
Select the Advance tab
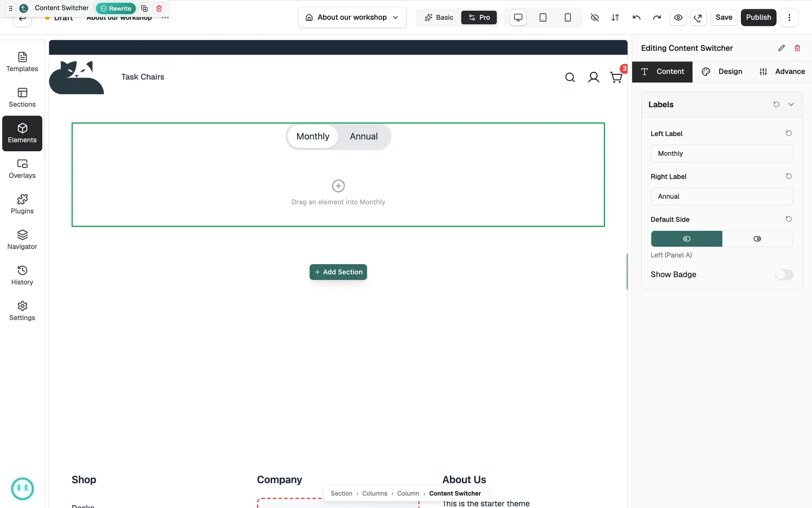(782, 72)
